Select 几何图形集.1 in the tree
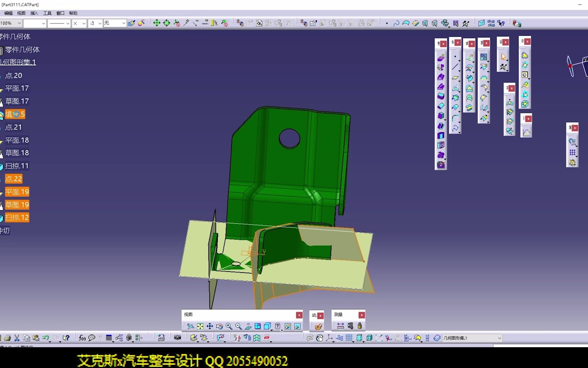This screenshot has height=368, width=588. coord(18,62)
